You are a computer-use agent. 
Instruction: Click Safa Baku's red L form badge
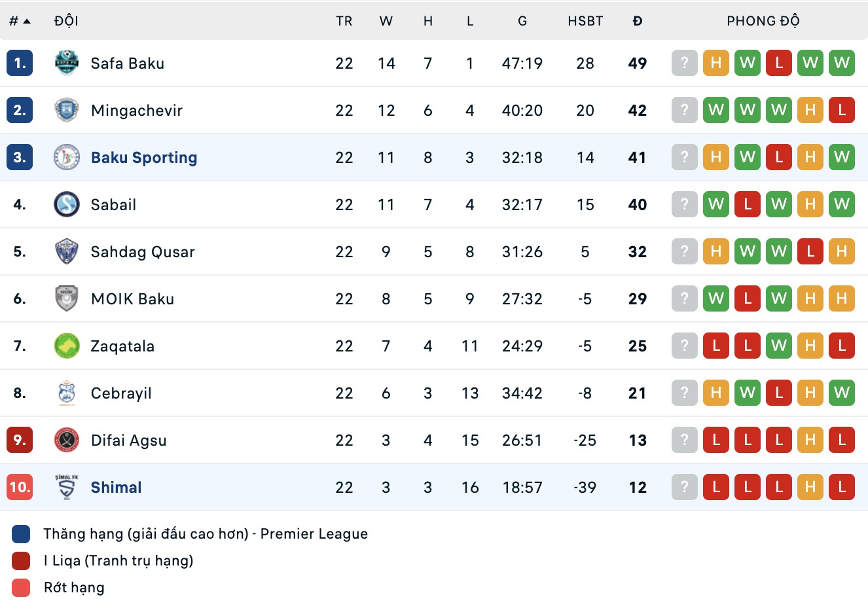click(778, 63)
